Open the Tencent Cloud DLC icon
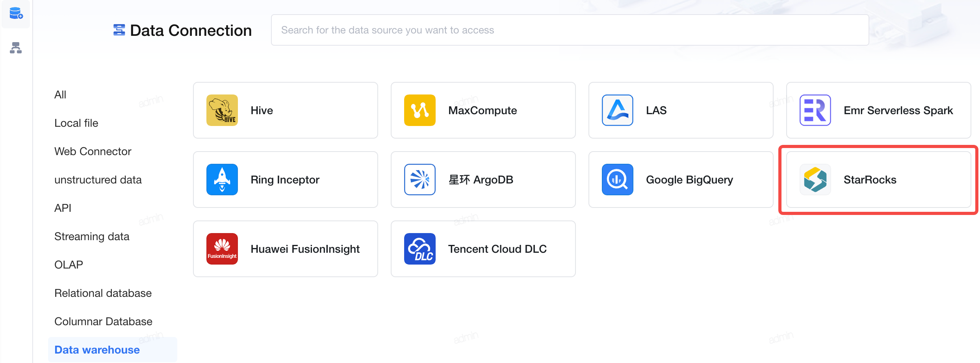 click(420, 249)
